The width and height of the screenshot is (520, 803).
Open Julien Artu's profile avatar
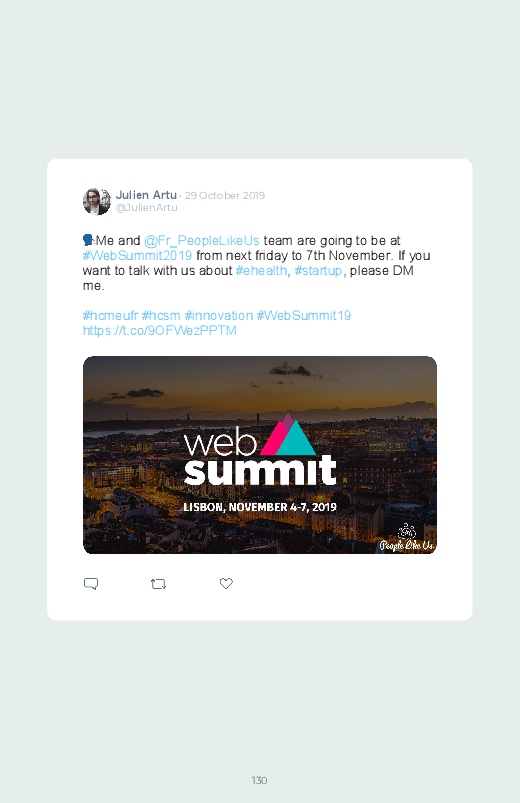point(97,201)
